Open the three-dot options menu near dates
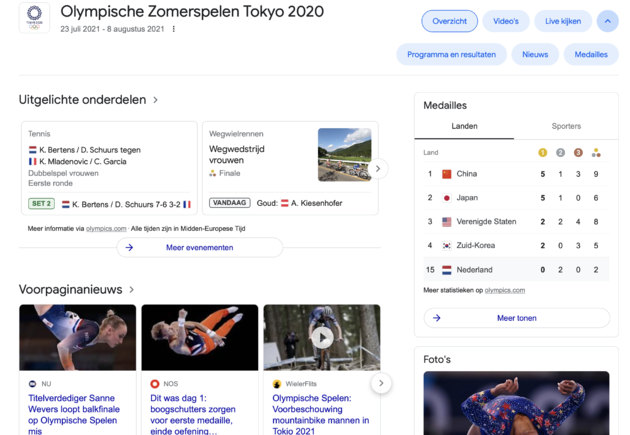Screen dimensions: 630x435 pos(174,29)
